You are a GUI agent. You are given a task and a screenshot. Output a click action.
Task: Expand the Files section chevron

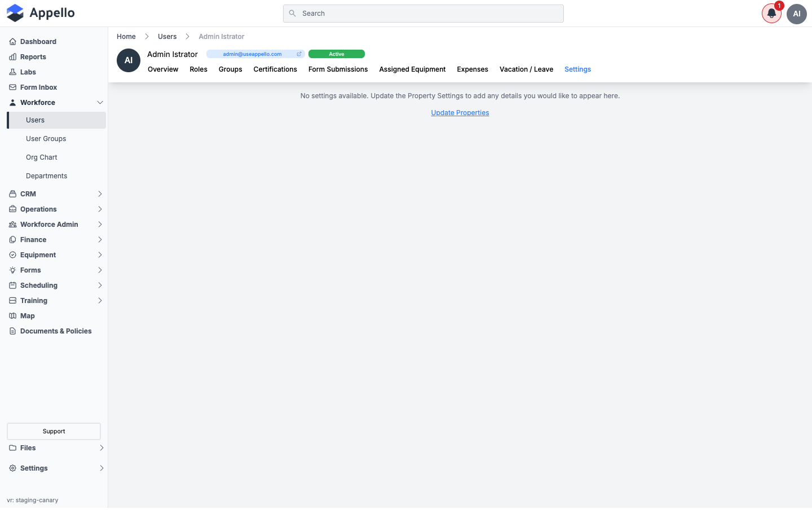tap(101, 448)
